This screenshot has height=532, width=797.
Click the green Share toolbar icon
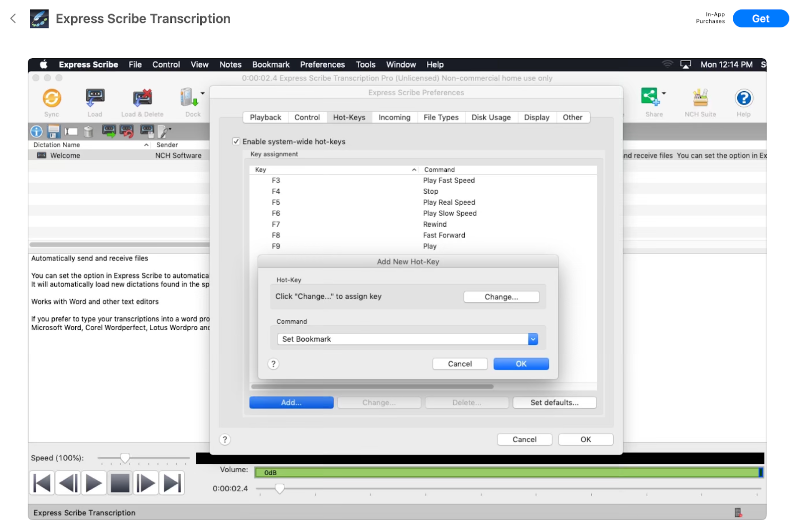650,97
